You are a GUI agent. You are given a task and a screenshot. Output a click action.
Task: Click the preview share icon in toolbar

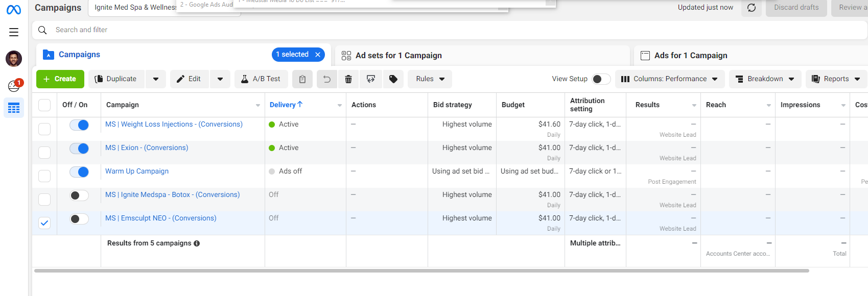pyautogui.click(x=371, y=79)
